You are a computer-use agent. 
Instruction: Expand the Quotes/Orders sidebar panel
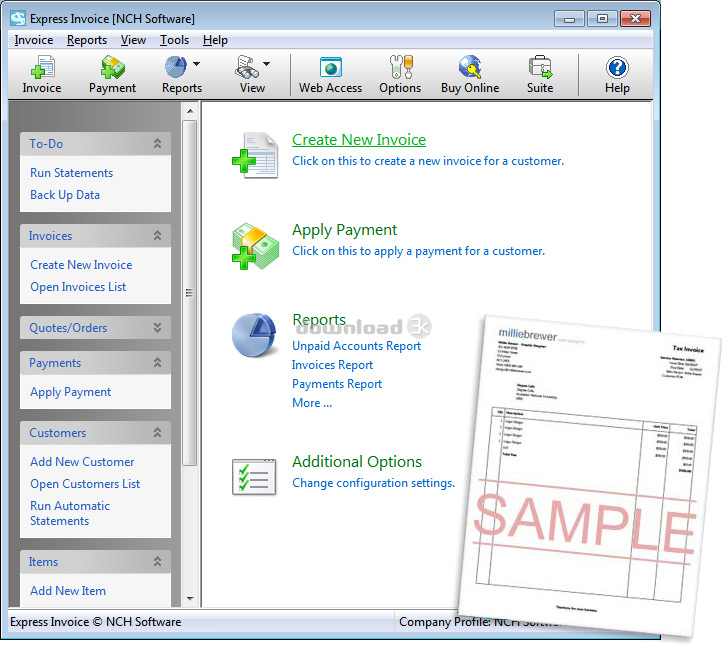(x=157, y=327)
